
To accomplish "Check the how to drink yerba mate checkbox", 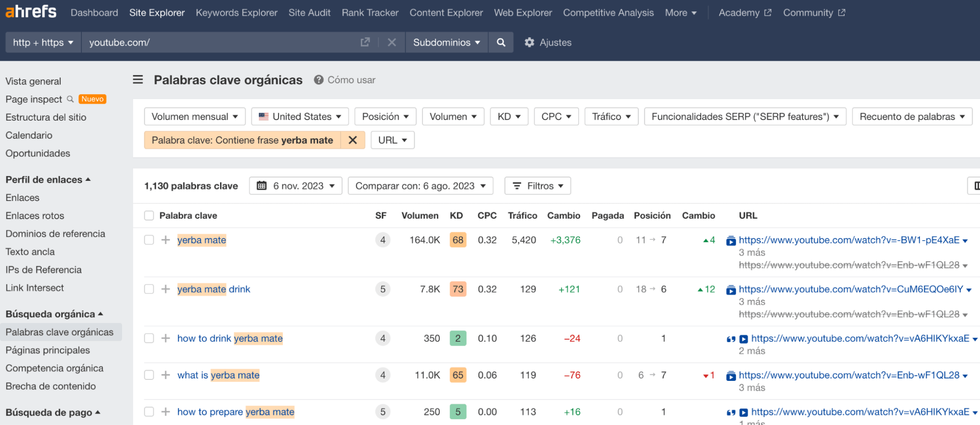I will (149, 338).
